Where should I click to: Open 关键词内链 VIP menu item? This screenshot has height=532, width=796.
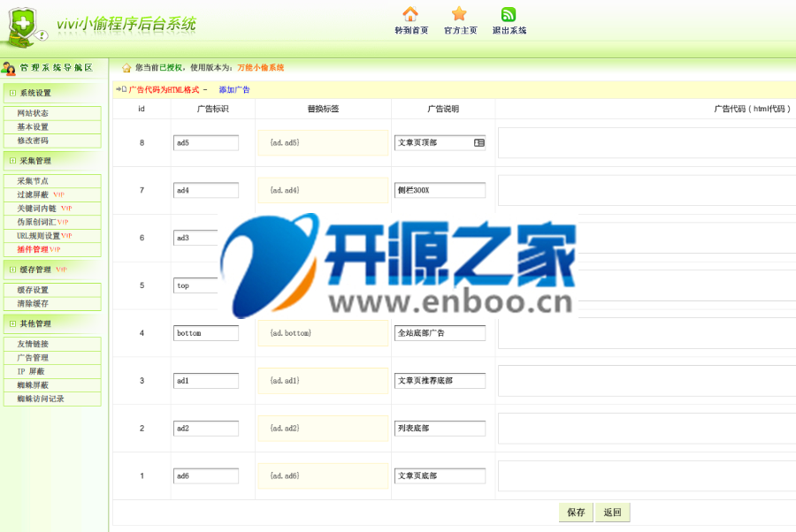pyautogui.click(x=52, y=209)
